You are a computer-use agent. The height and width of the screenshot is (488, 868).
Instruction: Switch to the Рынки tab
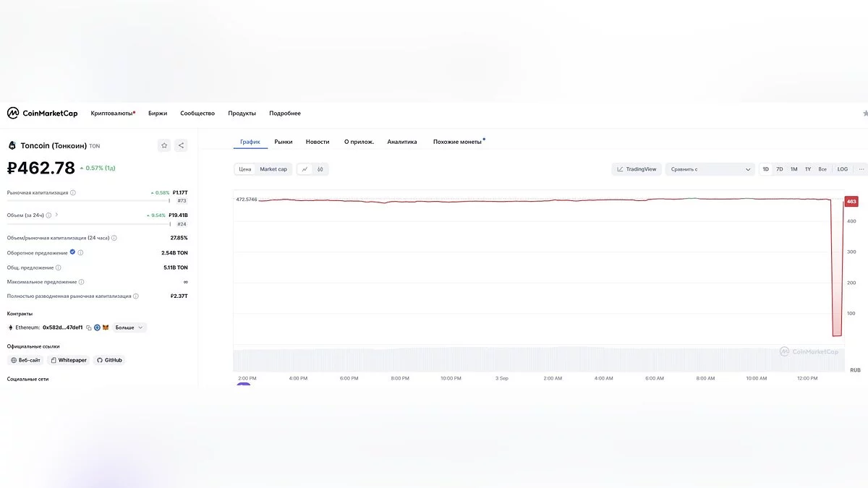click(x=284, y=142)
